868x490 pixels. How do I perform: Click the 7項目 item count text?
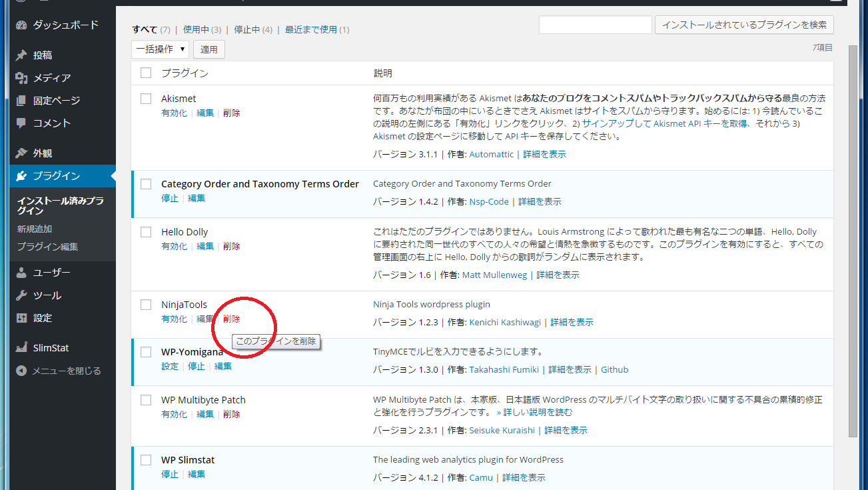pyautogui.click(x=822, y=48)
